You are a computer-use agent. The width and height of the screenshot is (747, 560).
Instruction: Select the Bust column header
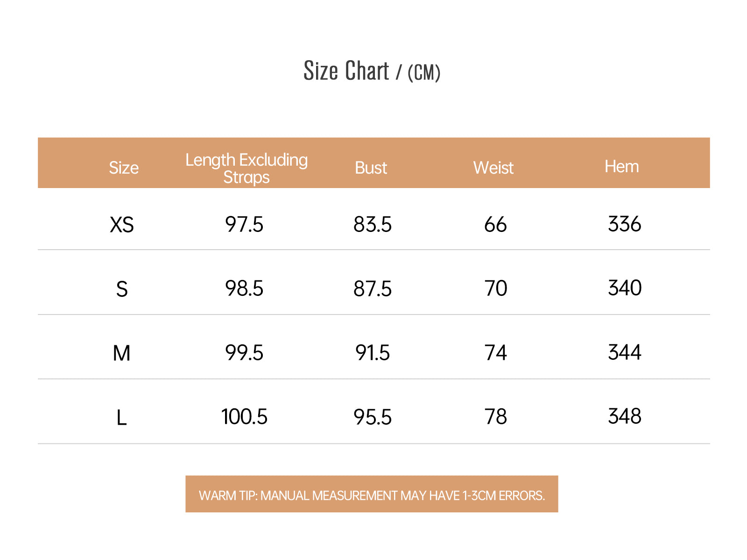pyautogui.click(x=371, y=168)
